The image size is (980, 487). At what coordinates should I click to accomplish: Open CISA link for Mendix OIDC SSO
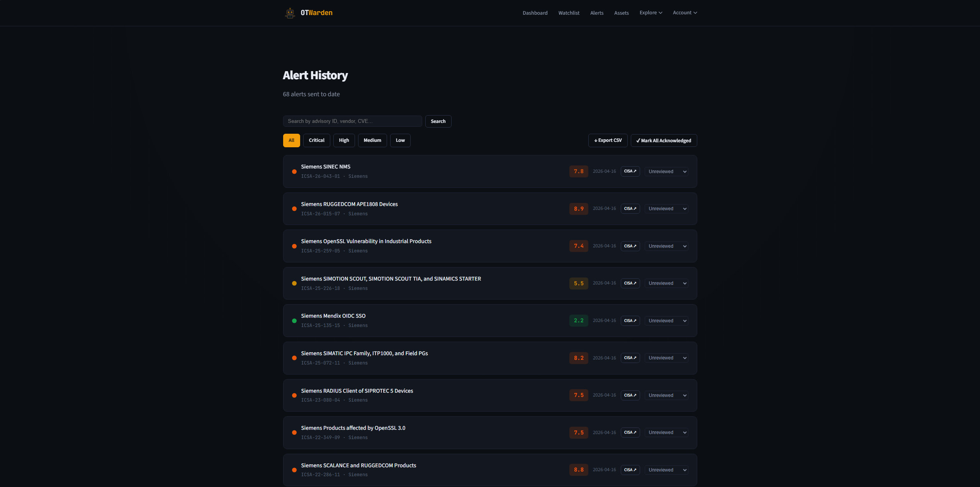coord(630,321)
